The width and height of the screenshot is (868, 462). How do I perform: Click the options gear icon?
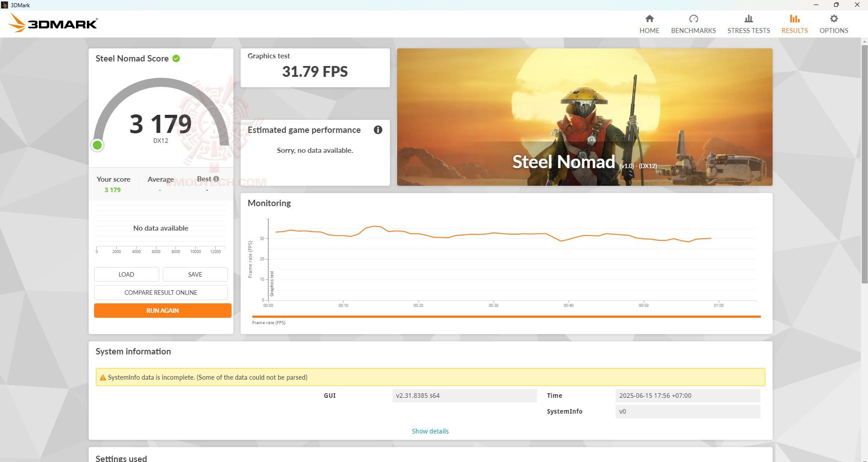[834, 19]
